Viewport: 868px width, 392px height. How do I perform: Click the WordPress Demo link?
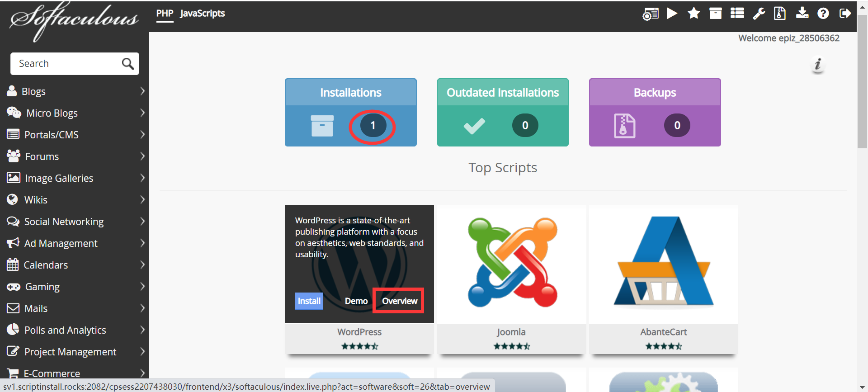point(356,301)
